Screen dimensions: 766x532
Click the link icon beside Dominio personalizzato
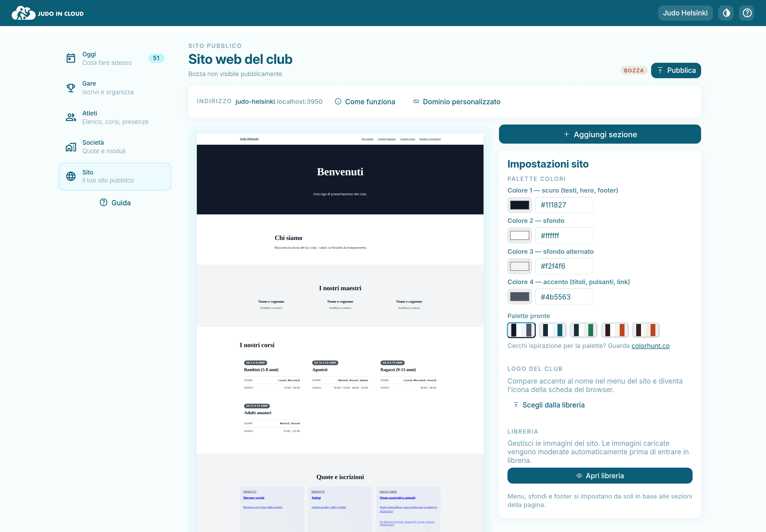click(416, 102)
